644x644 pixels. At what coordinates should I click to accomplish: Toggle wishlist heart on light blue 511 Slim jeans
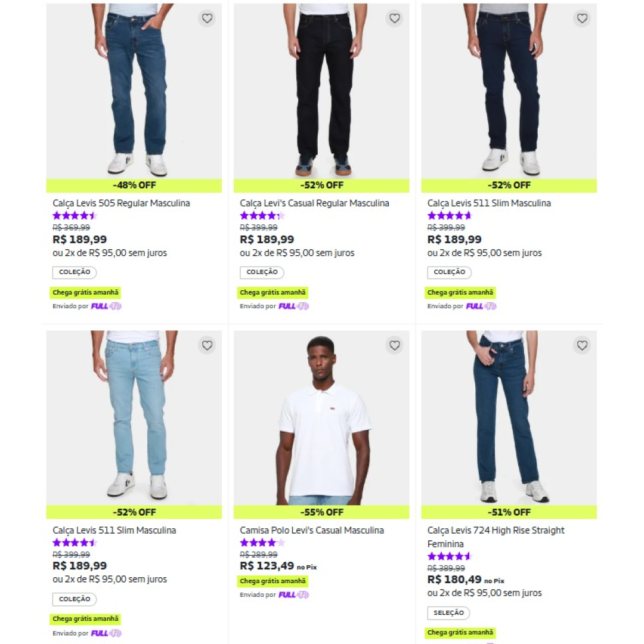point(207,345)
